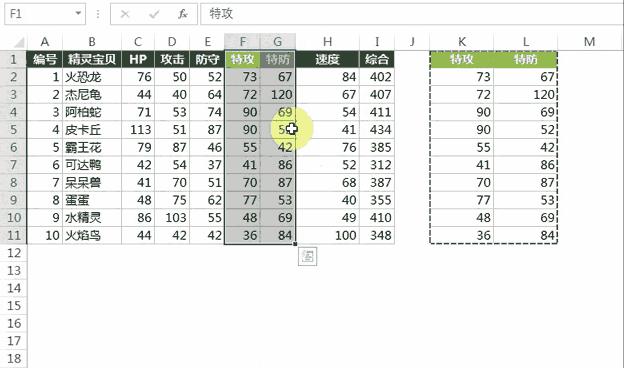Select column D header
Viewport: 624px width, 368px height.
pos(172,42)
